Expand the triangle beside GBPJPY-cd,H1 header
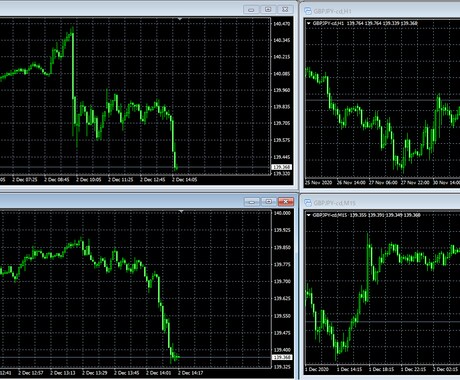 (309, 23)
